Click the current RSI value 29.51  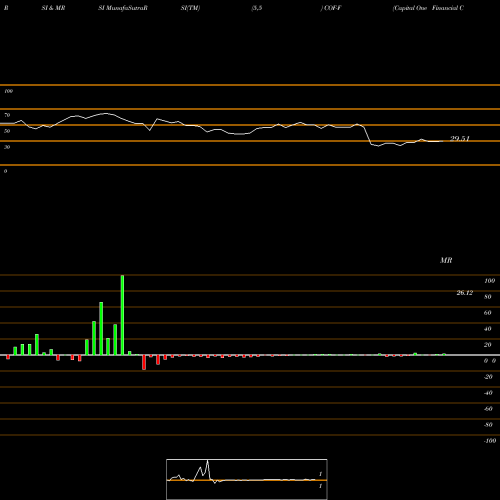(x=460, y=139)
